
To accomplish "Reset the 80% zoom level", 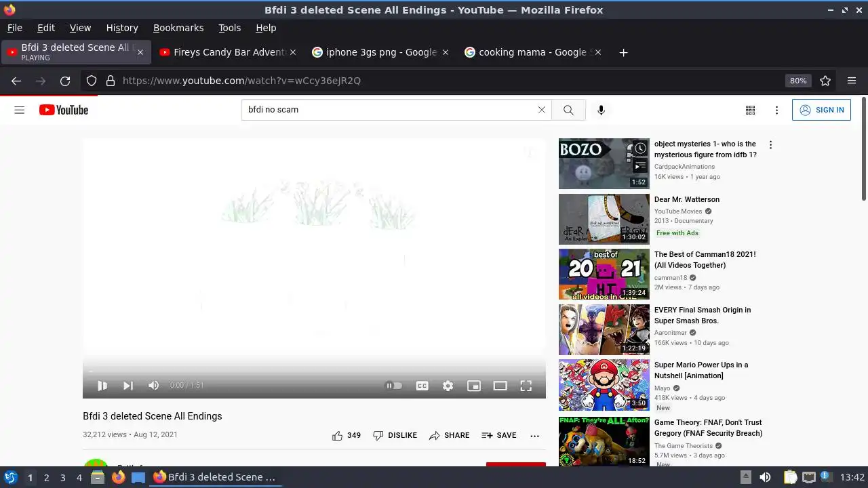I will (x=798, y=81).
